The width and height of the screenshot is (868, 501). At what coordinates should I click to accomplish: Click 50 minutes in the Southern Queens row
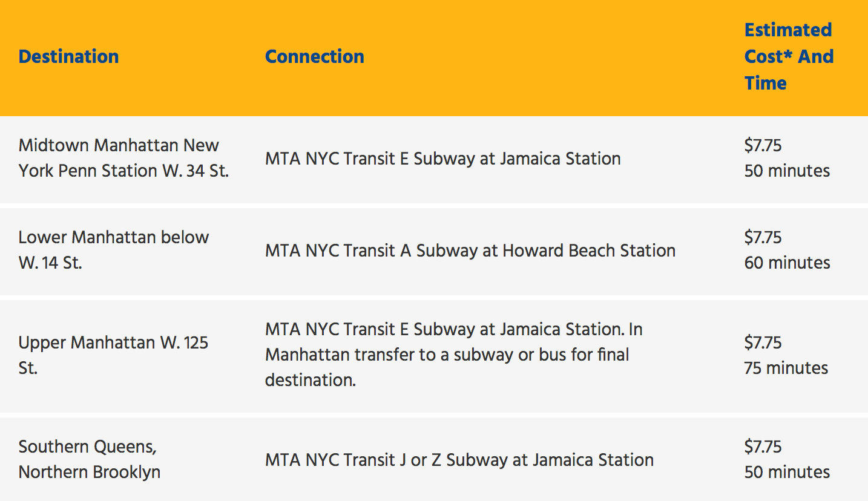tap(787, 472)
